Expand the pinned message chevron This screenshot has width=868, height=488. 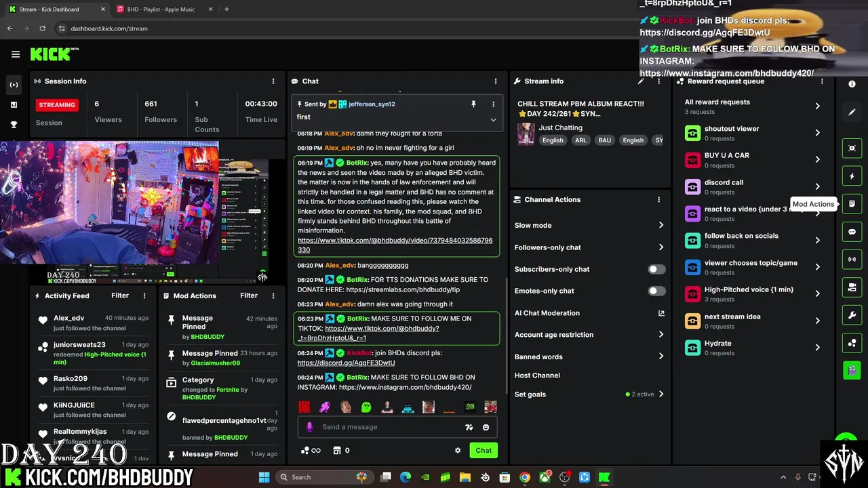point(493,120)
